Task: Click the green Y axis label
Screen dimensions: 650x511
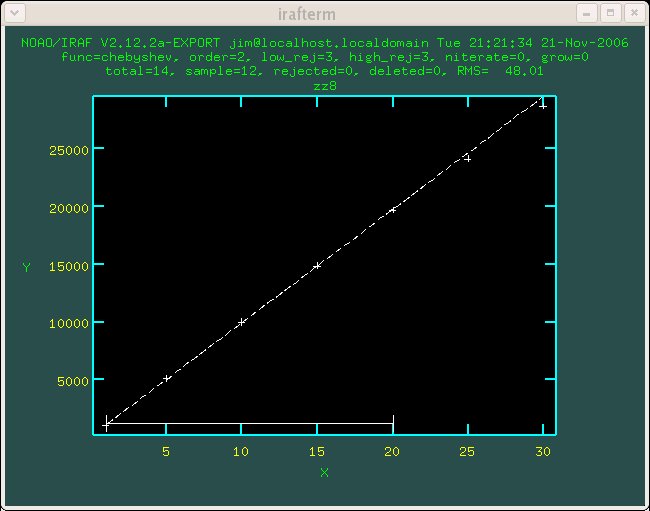Action: click(26, 267)
